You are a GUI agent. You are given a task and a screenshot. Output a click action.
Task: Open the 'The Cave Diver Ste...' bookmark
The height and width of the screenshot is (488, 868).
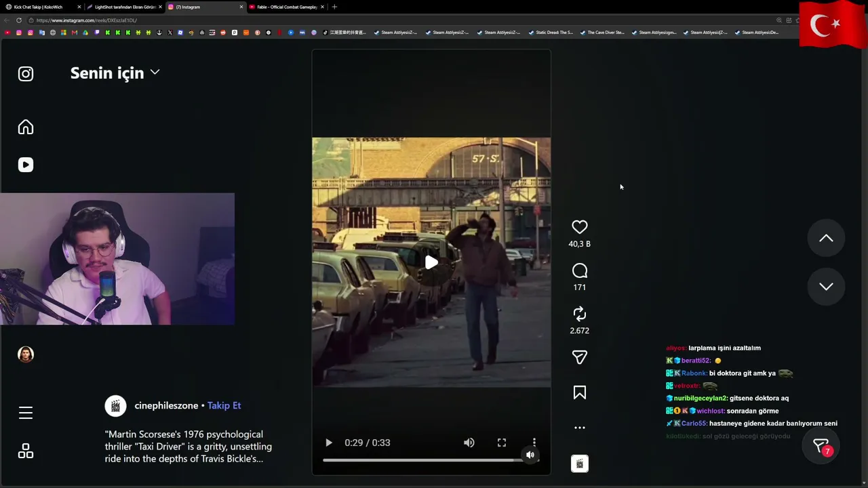pos(602,33)
